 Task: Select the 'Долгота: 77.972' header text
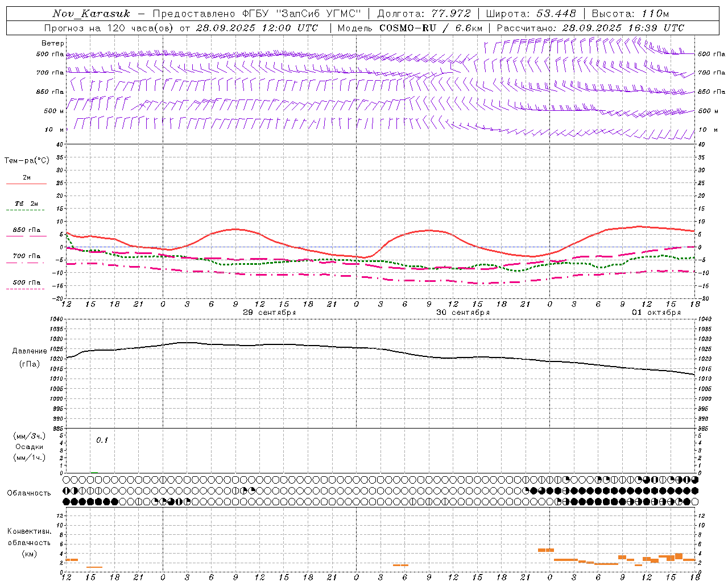(424, 14)
